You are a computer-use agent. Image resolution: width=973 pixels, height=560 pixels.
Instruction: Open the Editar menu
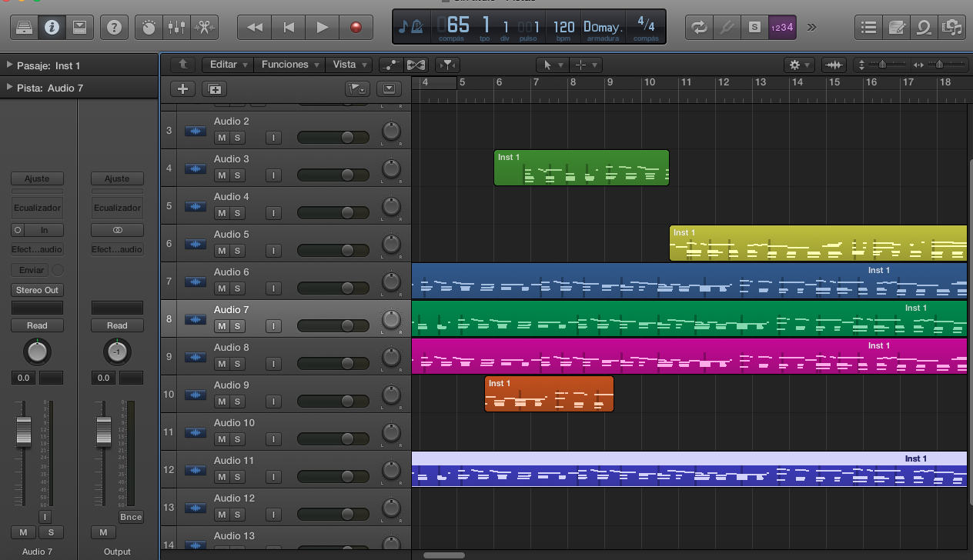click(229, 65)
